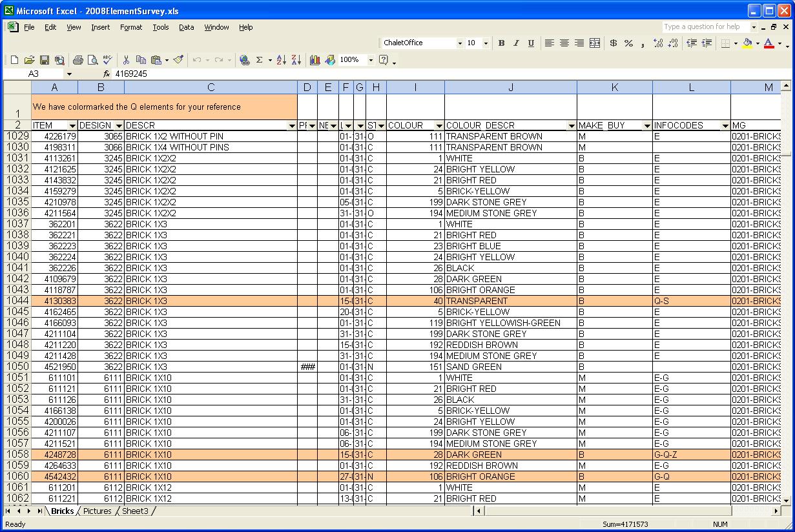The height and width of the screenshot is (532, 795).
Task: Switch to the Pictures sheet tab
Action: pos(97,511)
